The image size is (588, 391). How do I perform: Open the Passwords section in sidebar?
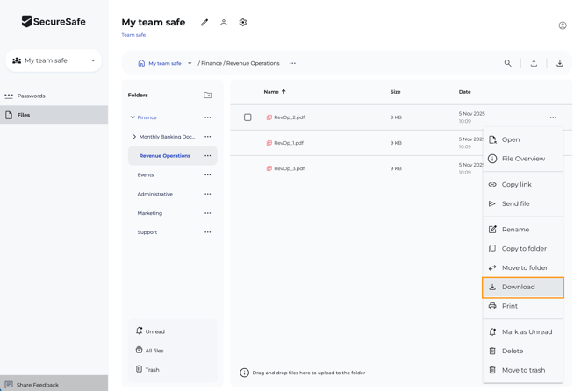point(31,96)
